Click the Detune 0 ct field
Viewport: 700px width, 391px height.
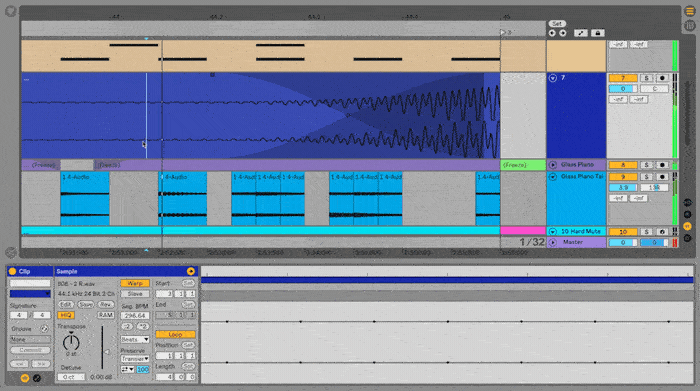click(x=71, y=377)
